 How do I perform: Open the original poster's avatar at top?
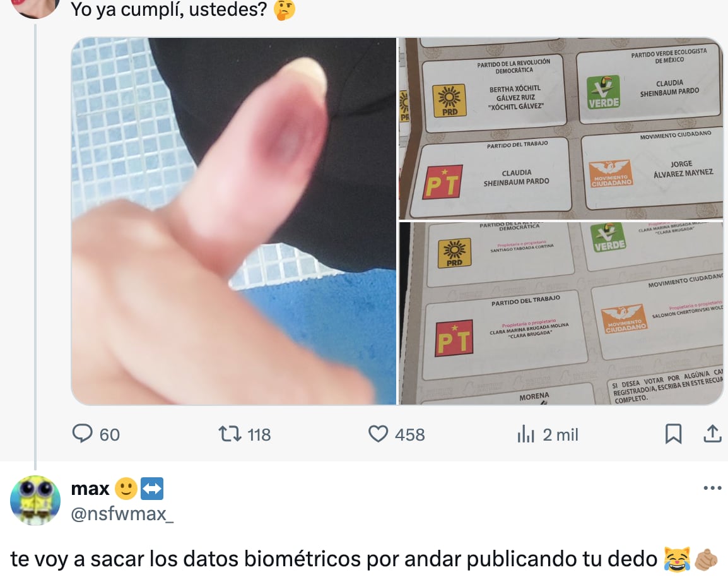35,8
